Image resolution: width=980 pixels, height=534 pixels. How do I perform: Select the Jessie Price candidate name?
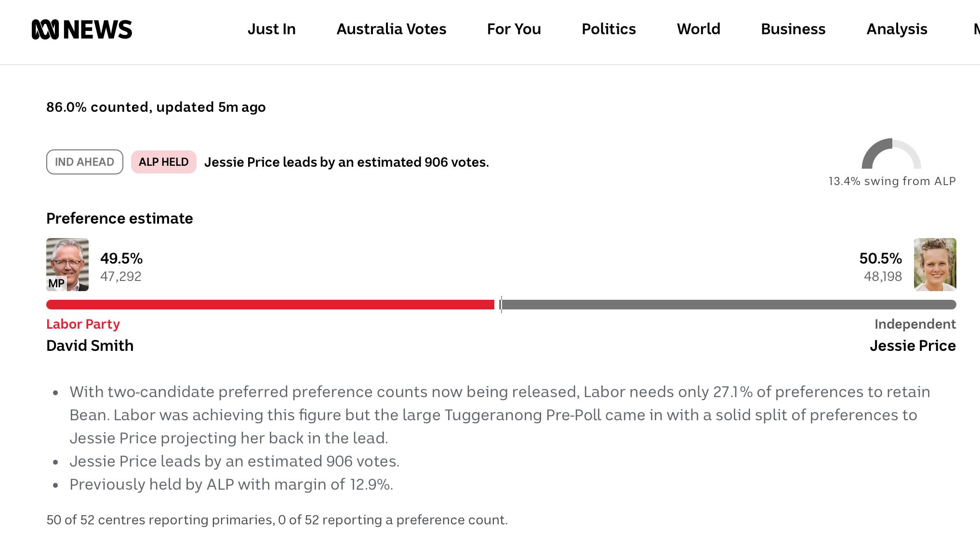pos(913,346)
